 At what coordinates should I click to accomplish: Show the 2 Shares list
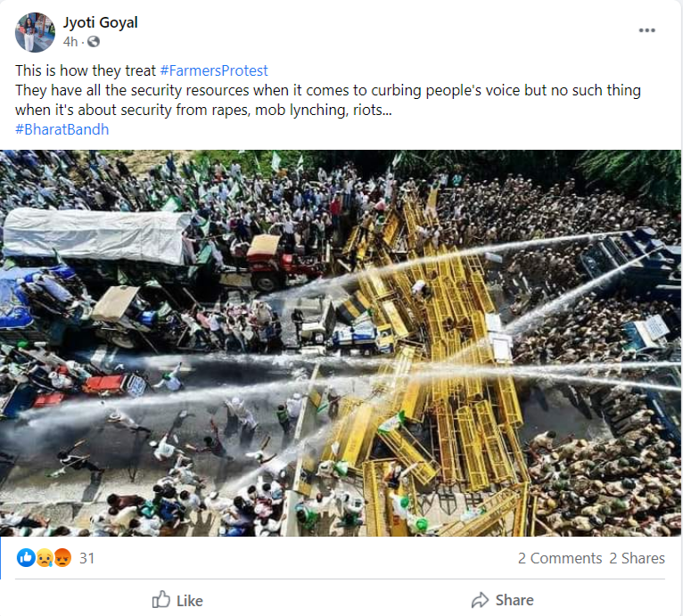[637, 558]
